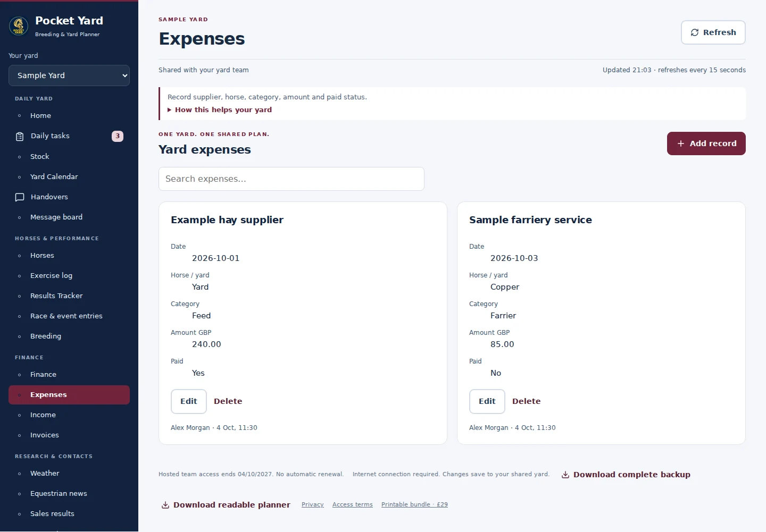This screenshot has width=766, height=532.
Task: Click the category value 'Farrier'
Action: click(503, 316)
